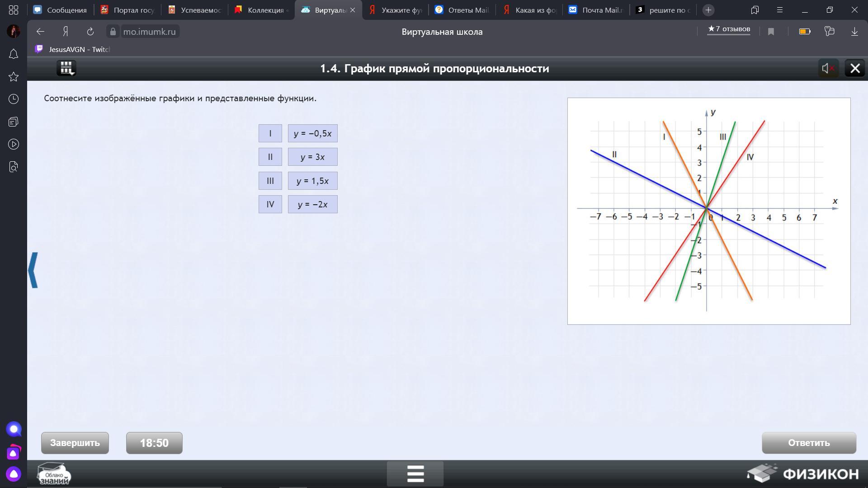Open the lesson contents grid icon
Viewport: 868px width, 488px height.
[x=66, y=68]
